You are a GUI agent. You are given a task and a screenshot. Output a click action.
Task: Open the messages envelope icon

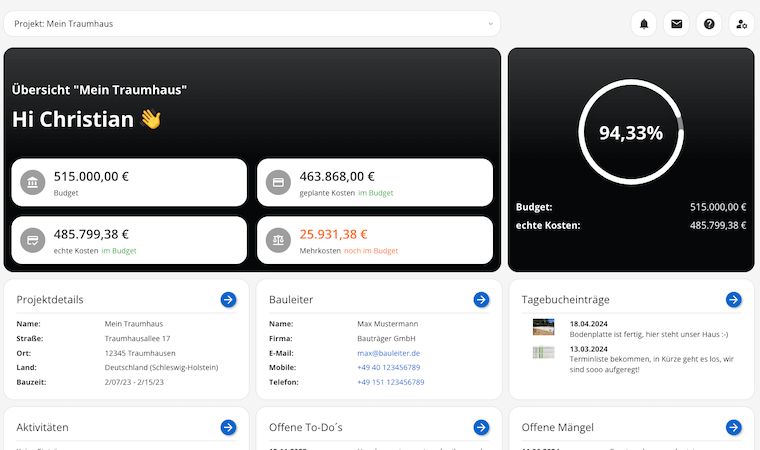(x=677, y=24)
